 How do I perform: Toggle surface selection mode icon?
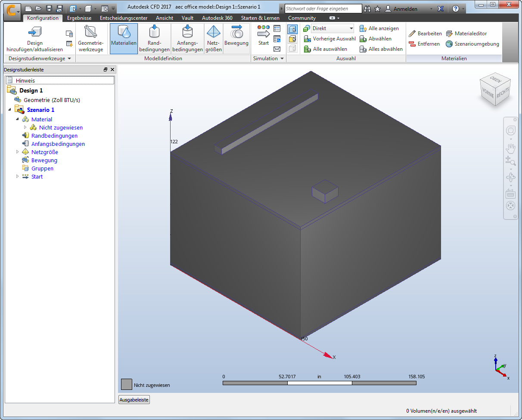tap(292, 39)
